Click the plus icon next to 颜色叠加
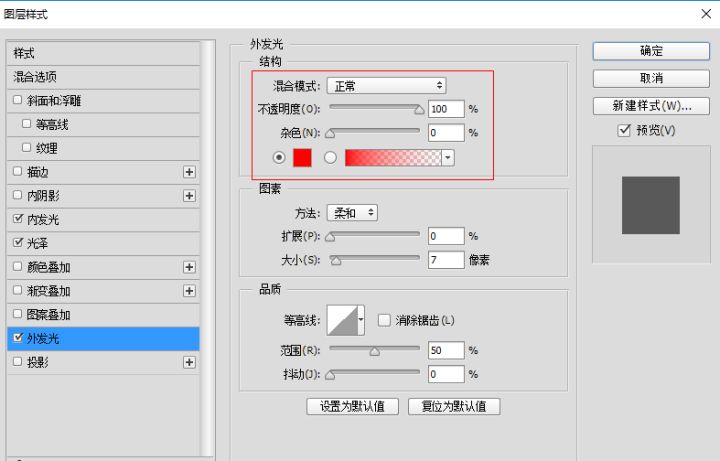This screenshot has height=461, width=720. point(189,267)
